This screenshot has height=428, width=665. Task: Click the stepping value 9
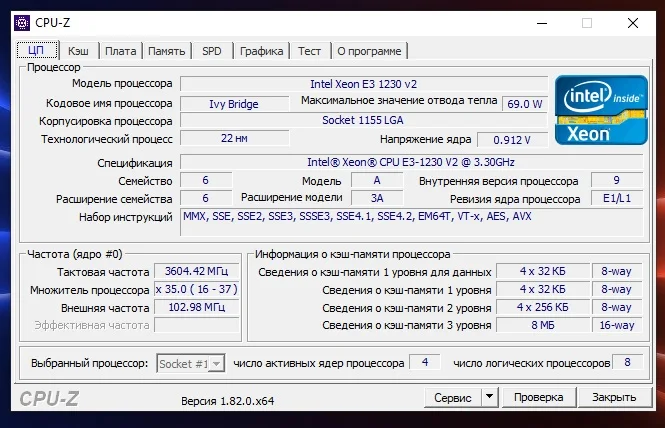tap(617, 180)
